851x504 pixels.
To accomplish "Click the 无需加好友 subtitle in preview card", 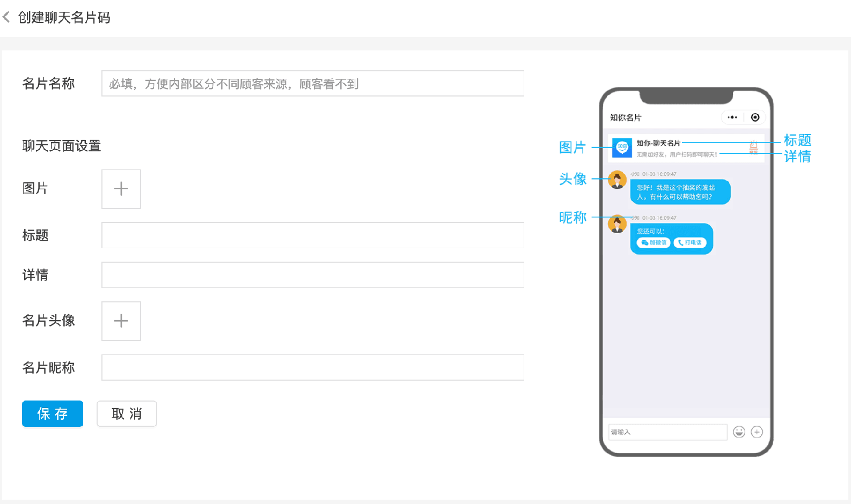I will tap(677, 154).
